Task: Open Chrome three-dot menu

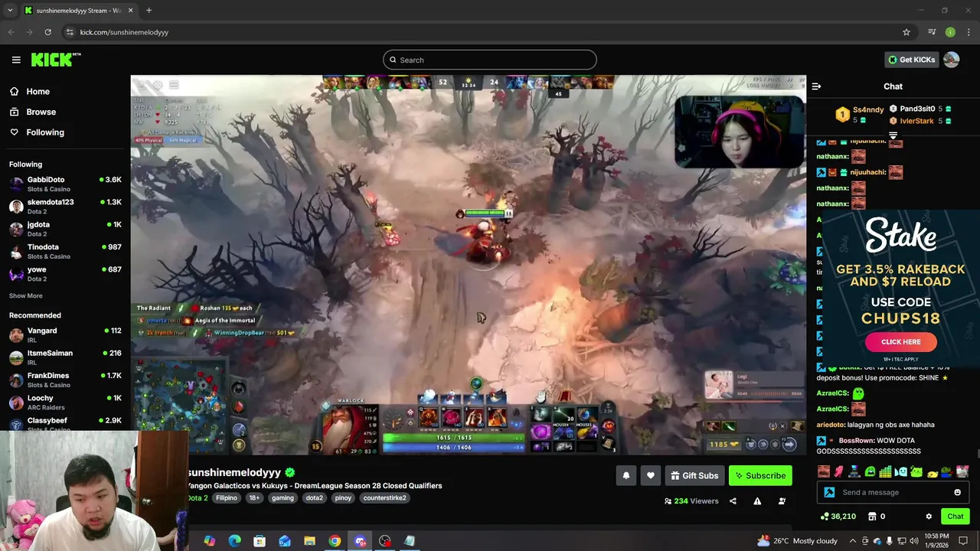Action: point(969,32)
